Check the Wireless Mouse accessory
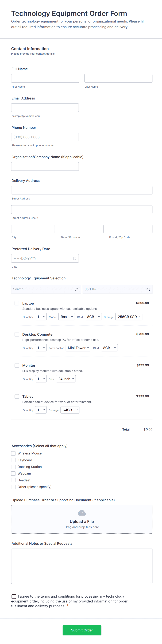This screenshot has height=644, width=162. 13,453
